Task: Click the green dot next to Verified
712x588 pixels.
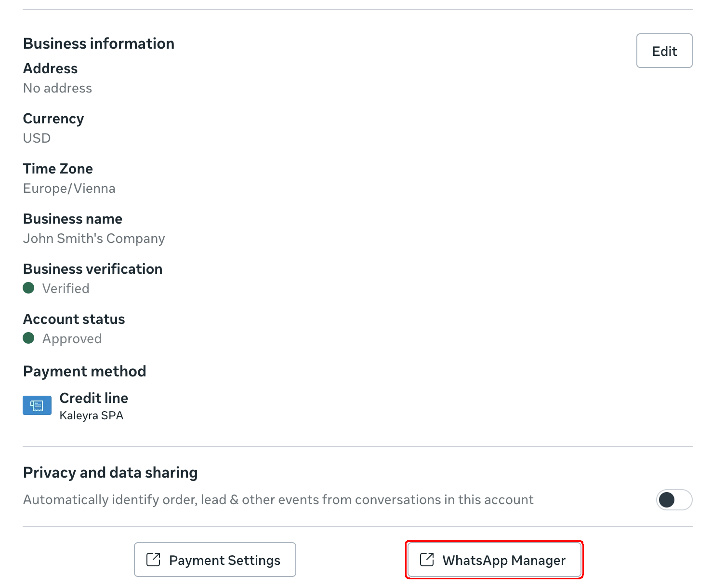Action: click(x=29, y=288)
